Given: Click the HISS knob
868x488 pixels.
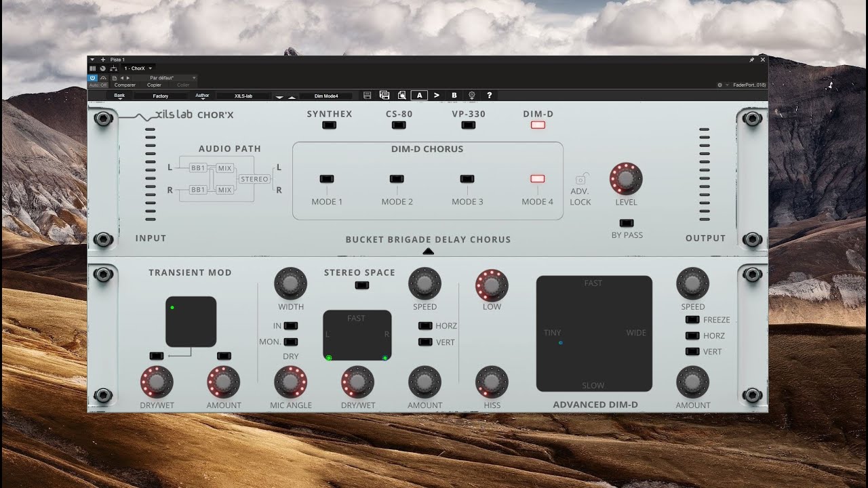Looking at the screenshot, I should pyautogui.click(x=492, y=382).
